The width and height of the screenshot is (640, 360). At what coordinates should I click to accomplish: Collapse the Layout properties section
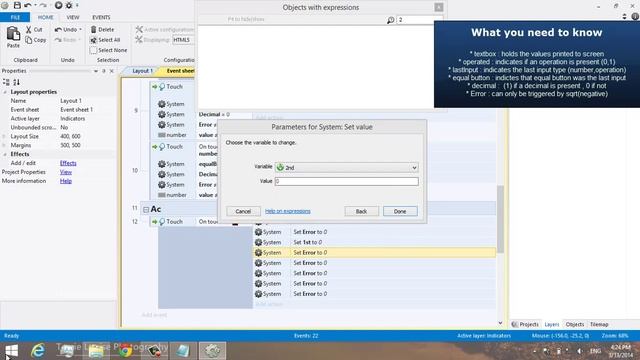(5, 92)
